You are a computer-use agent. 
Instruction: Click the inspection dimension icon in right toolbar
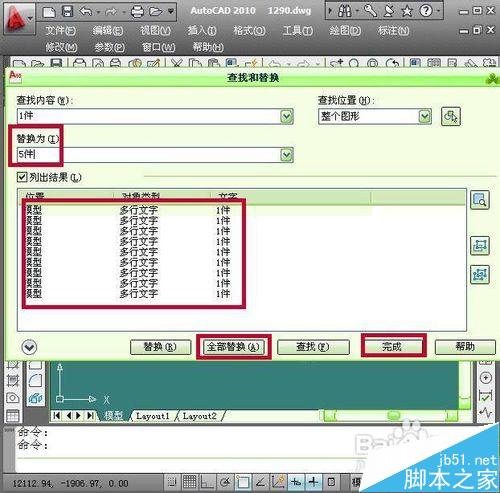pos(486,396)
